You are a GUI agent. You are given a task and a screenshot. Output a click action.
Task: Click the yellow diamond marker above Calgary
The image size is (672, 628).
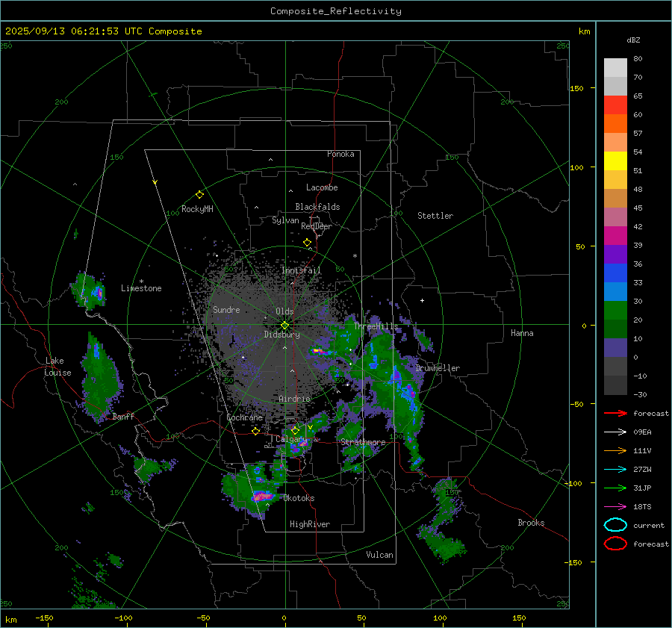[295, 430]
